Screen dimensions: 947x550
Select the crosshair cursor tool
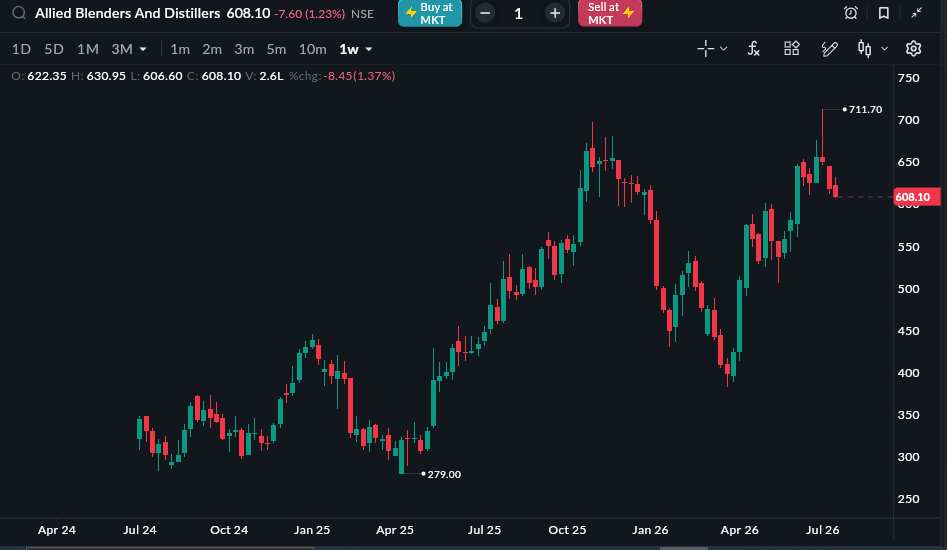(x=705, y=48)
